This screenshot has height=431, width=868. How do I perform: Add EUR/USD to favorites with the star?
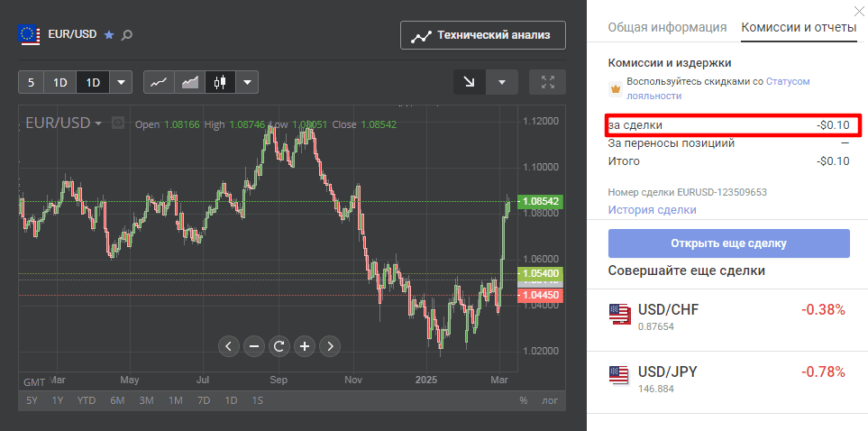109,35
